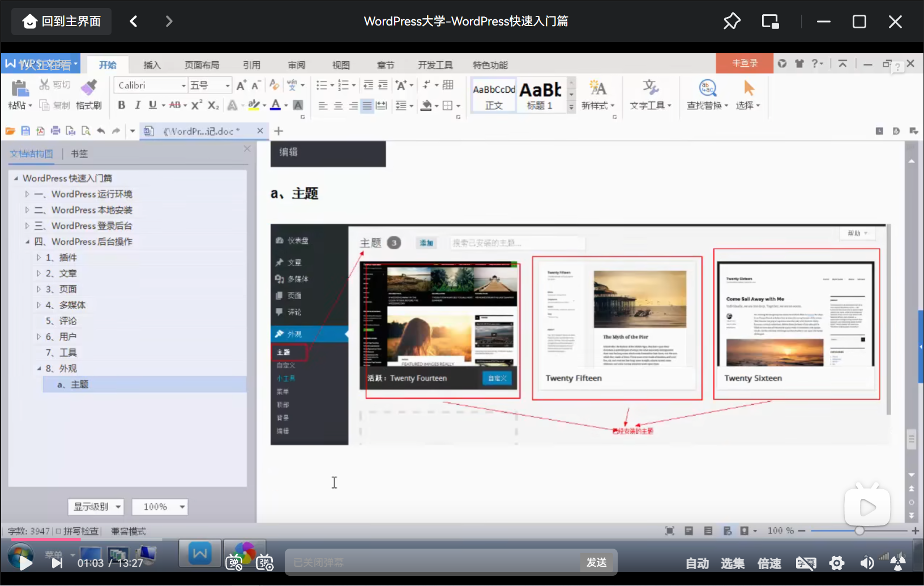
Task: Click the 自动 quality button
Action: 697,563
